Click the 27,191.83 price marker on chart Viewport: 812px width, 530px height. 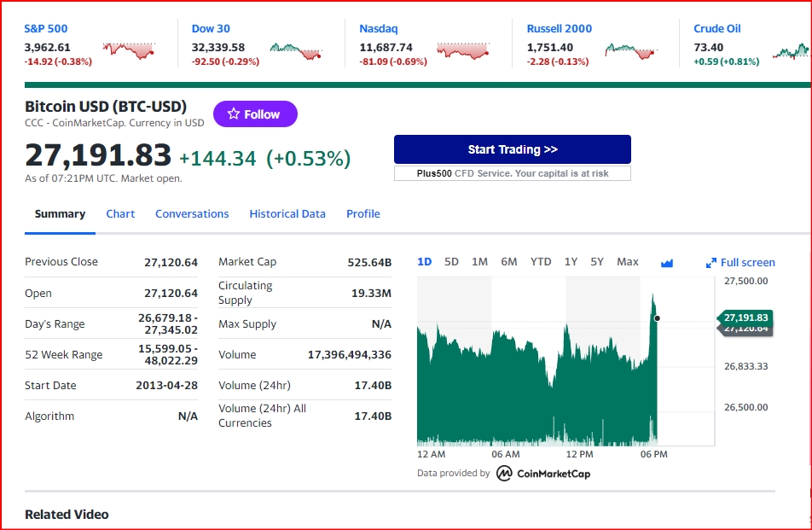[x=745, y=317]
